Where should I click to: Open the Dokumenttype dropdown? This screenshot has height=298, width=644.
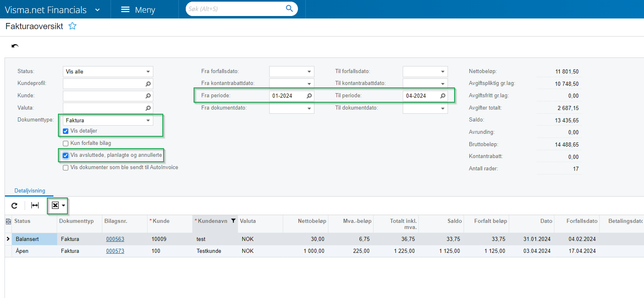[148, 121]
